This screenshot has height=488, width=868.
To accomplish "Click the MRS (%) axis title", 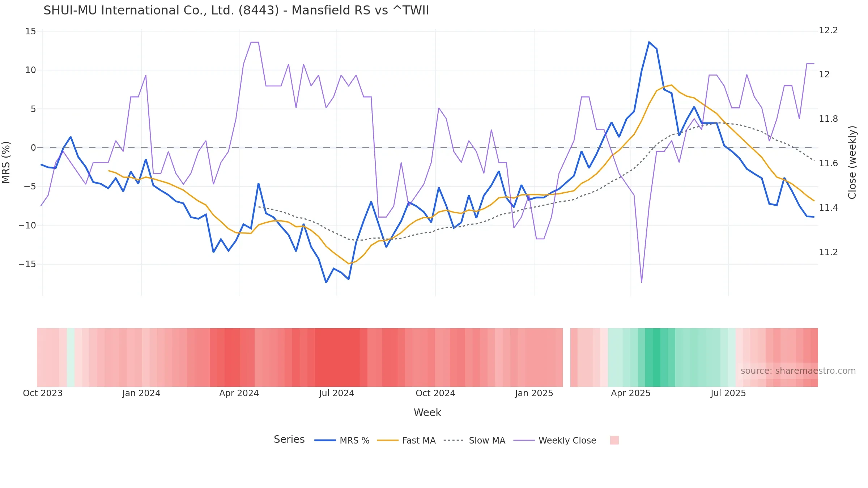I will (x=6, y=162).
